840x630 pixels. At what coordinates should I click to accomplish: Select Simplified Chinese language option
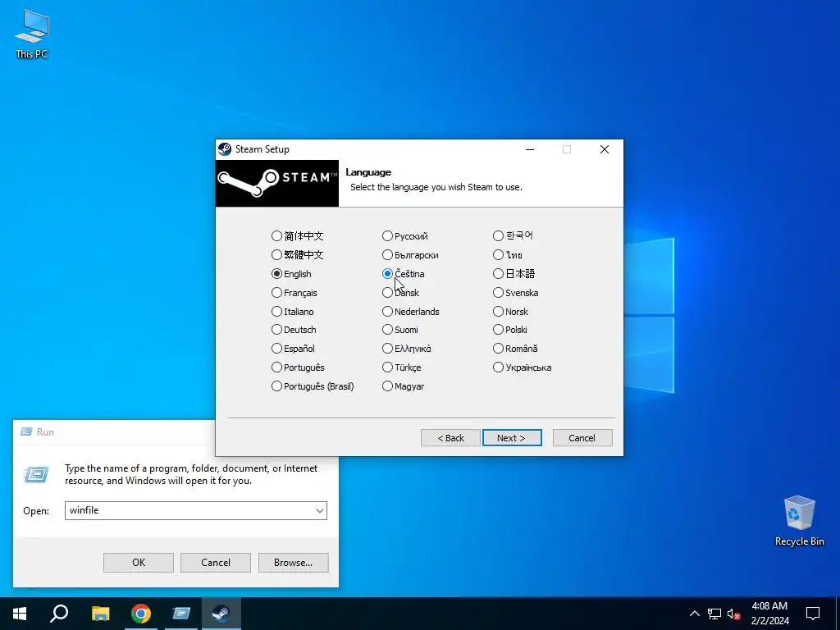pyautogui.click(x=297, y=235)
